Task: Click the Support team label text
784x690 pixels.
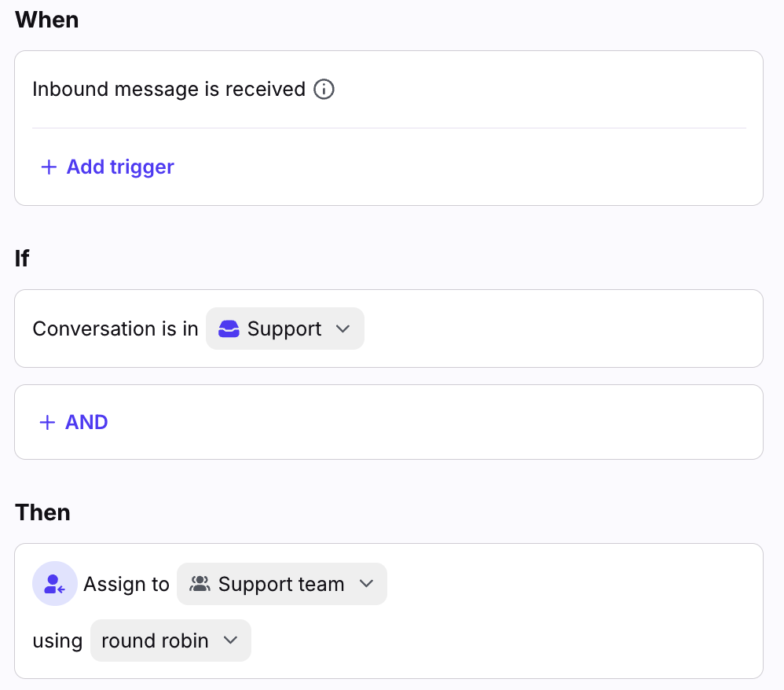Action: click(281, 584)
